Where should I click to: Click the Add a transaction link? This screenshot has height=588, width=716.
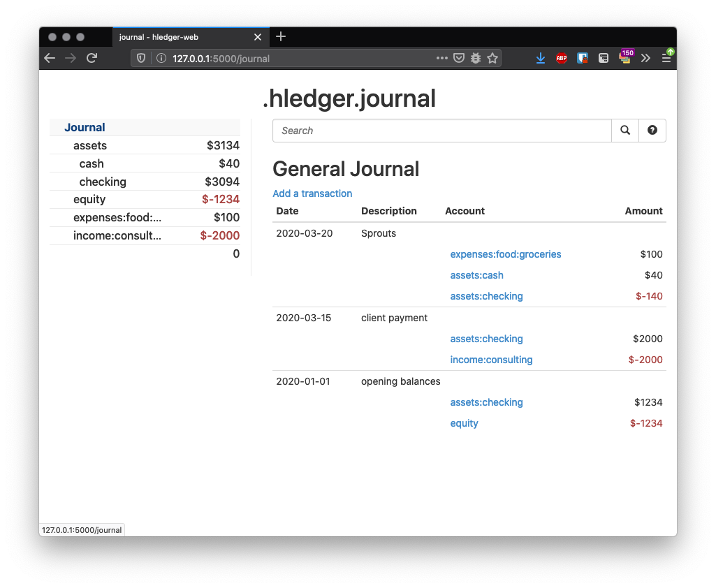tap(312, 193)
